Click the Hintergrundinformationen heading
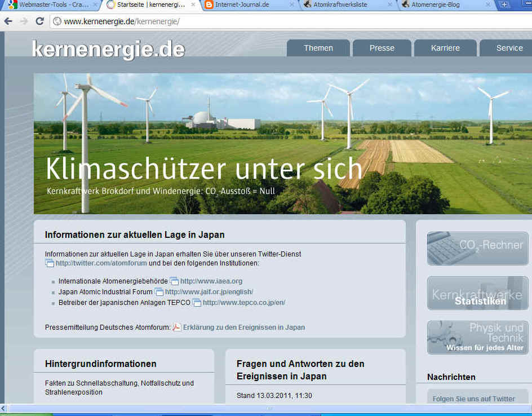Viewport: 532px width, 416px height. pos(101,364)
